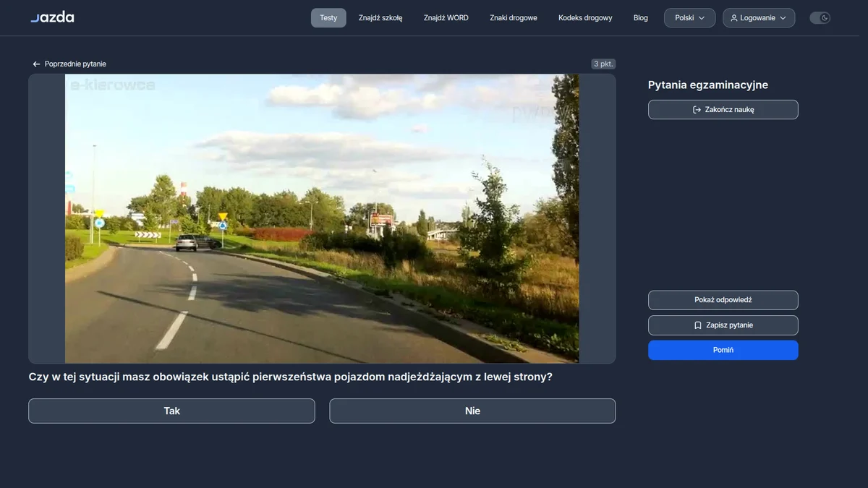Click the 3 pkt. points badge
The image size is (868, 488).
pyautogui.click(x=603, y=64)
